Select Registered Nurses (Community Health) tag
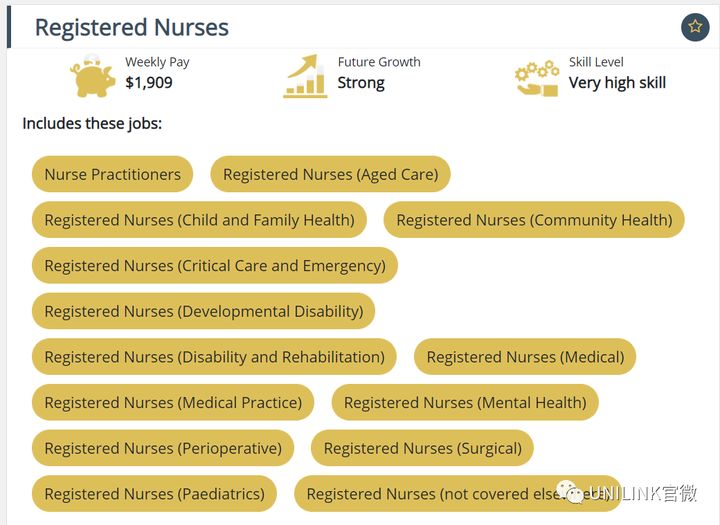This screenshot has width=720, height=525. click(x=534, y=220)
